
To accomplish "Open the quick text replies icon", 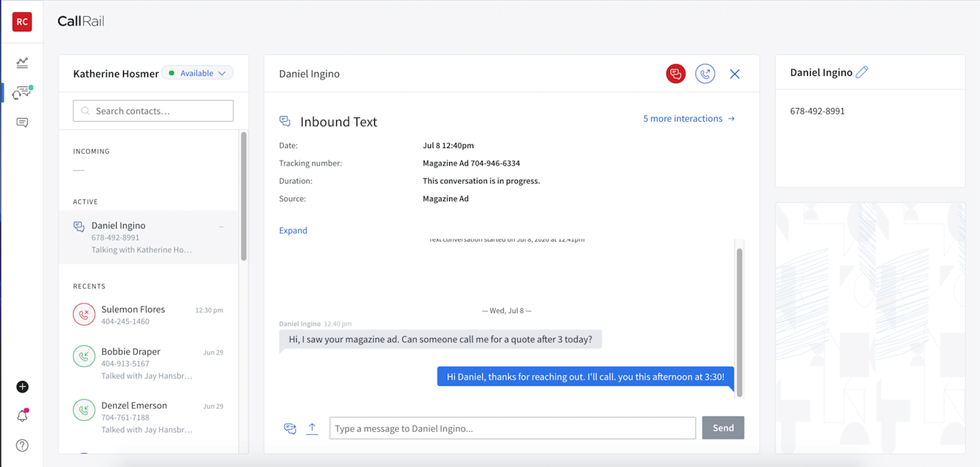I will 290,428.
